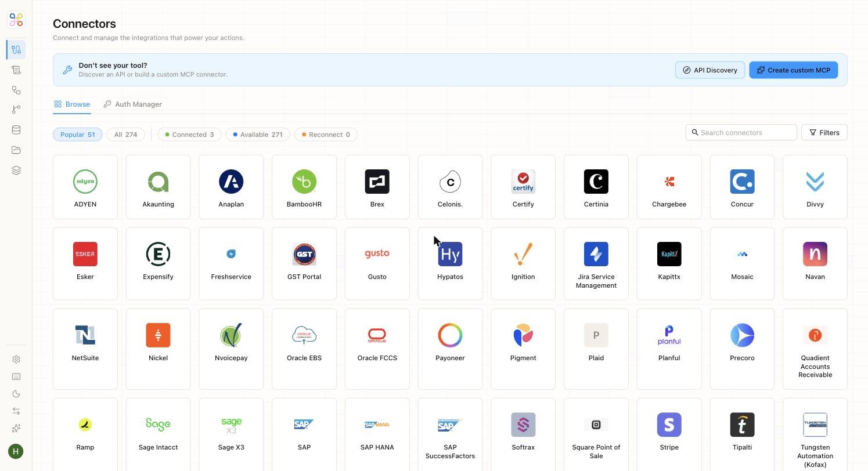The image size is (868, 471).
Task: Click the Square Point of Sale connector
Action: pyautogui.click(x=596, y=434)
